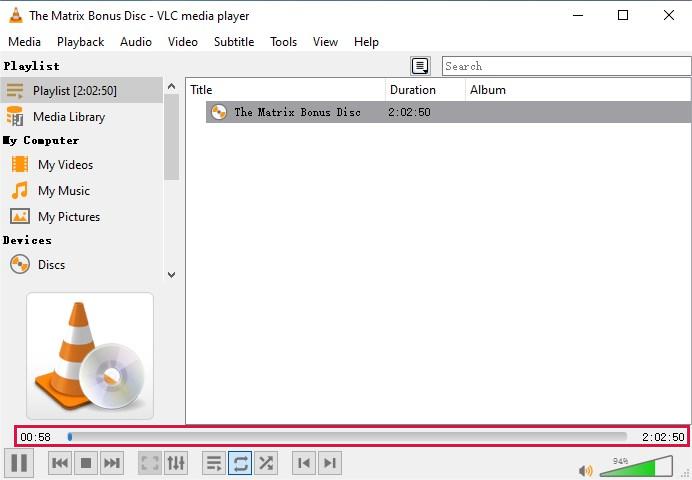This screenshot has height=480, width=692.
Task: Toggle shuffle random playback
Action: 266,463
